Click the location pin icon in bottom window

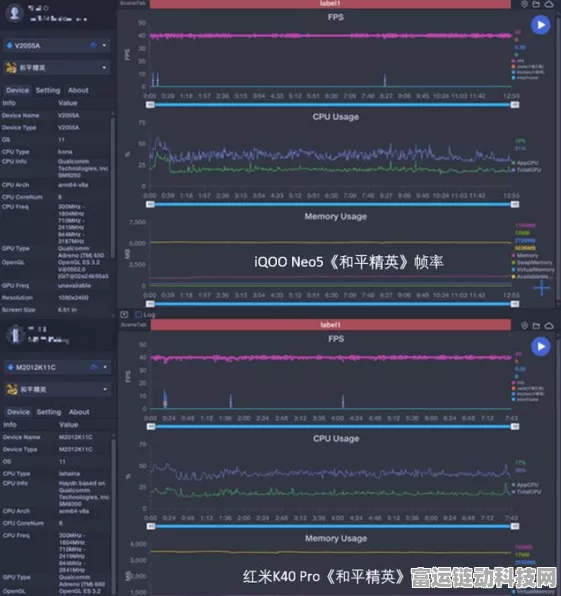(x=525, y=325)
